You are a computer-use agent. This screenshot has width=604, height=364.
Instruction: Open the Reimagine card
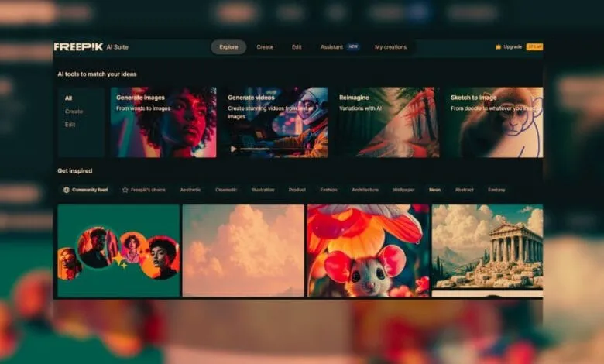[386, 122]
